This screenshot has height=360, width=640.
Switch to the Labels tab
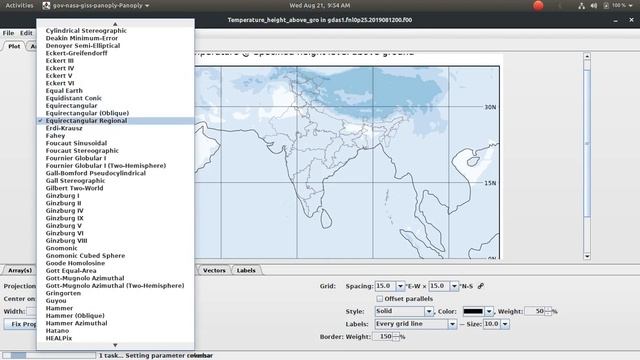[x=246, y=270]
